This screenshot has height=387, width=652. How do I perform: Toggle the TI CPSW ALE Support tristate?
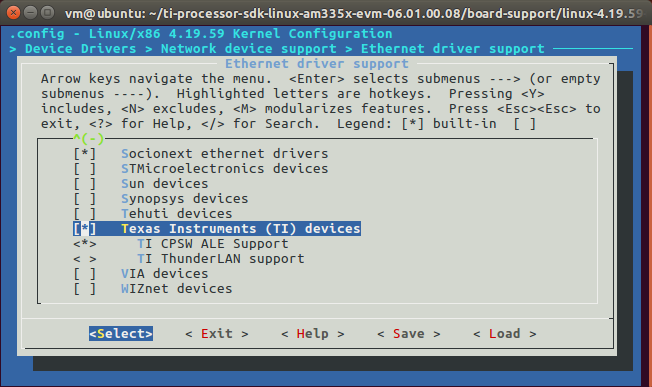(85, 244)
